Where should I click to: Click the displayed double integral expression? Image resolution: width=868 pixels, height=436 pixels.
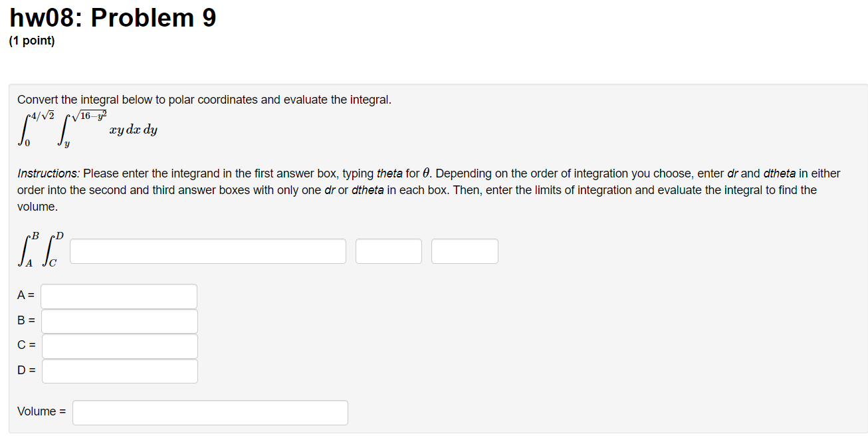pyautogui.click(x=86, y=126)
